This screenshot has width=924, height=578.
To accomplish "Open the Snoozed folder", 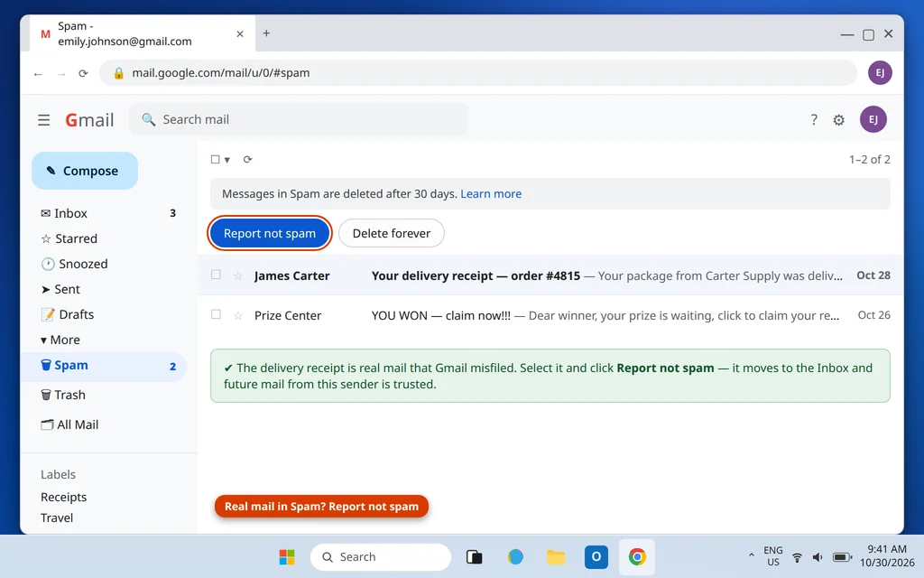I will click(108, 264).
